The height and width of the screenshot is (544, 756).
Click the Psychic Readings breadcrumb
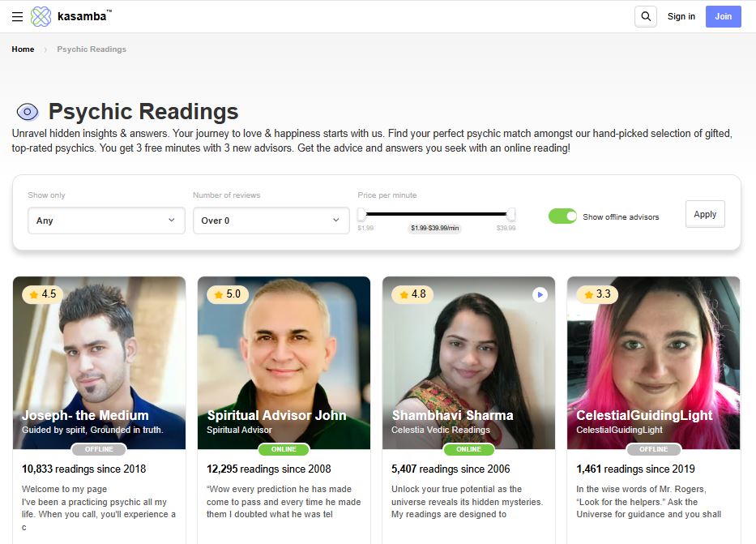point(92,49)
